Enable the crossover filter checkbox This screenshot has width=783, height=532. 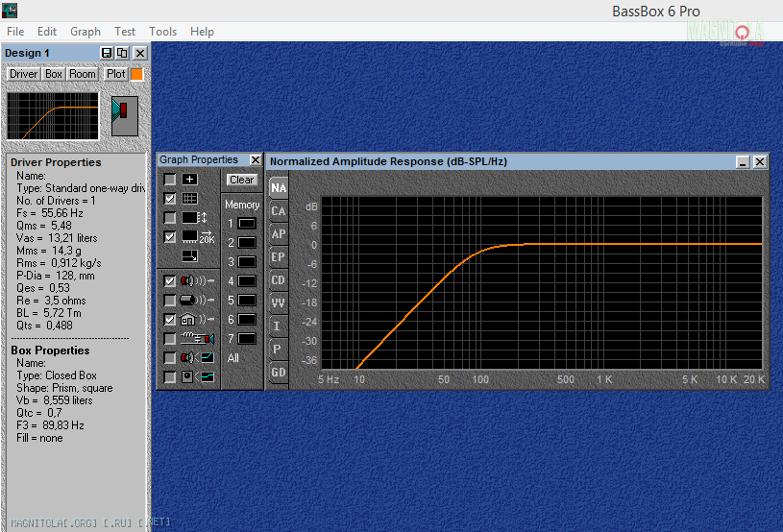pos(170,338)
